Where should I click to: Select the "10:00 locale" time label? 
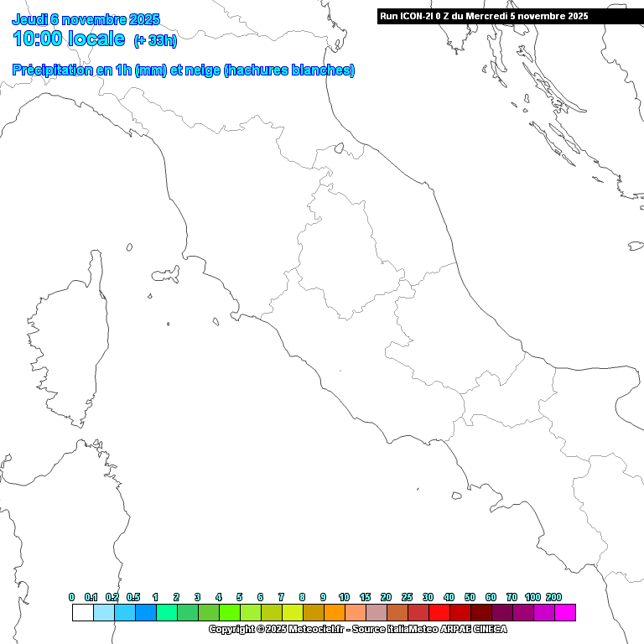tap(69, 39)
